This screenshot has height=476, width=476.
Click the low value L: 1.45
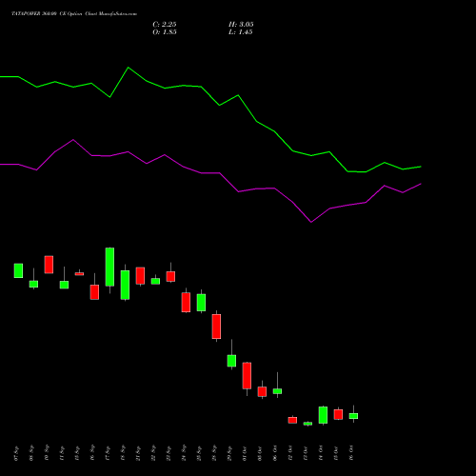click(241, 32)
